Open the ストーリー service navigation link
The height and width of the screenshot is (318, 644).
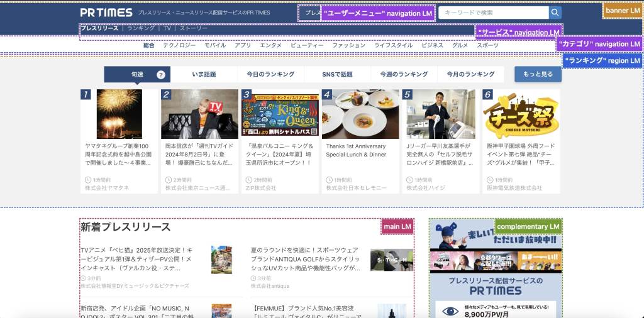coord(194,28)
